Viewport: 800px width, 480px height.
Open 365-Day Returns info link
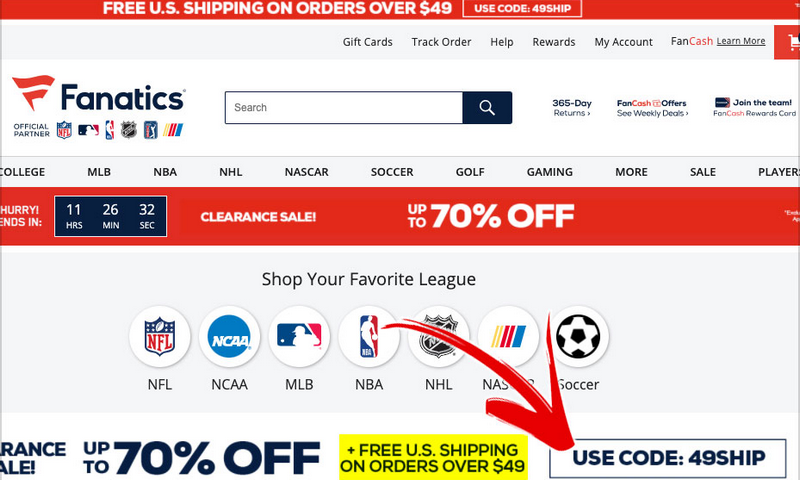[571, 108]
